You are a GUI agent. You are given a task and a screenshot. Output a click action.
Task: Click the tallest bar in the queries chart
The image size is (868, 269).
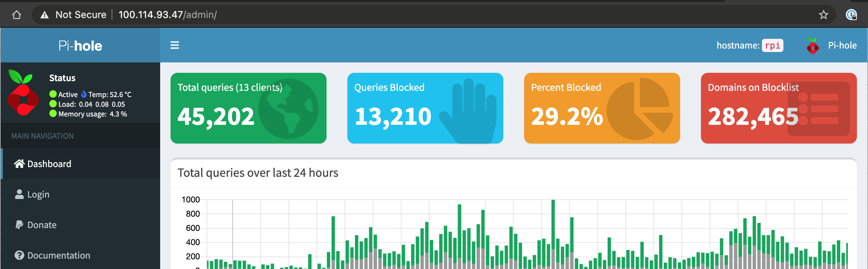(x=553, y=234)
